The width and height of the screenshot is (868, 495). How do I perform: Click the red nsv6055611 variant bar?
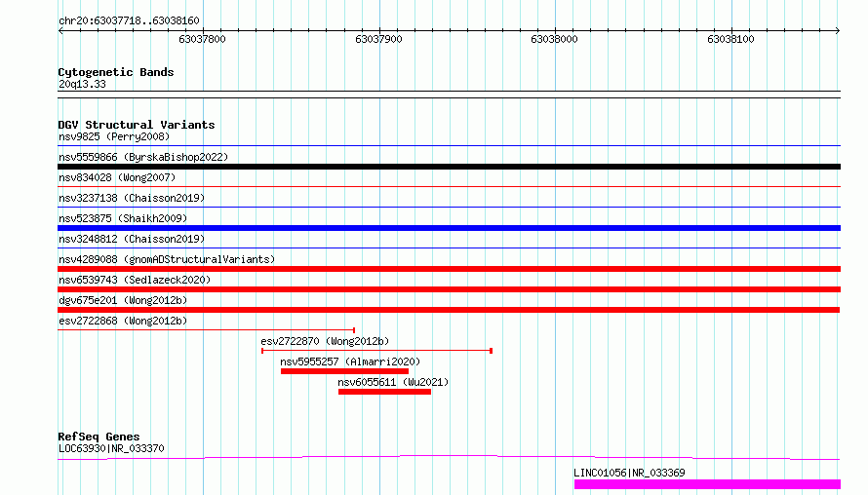(x=384, y=392)
